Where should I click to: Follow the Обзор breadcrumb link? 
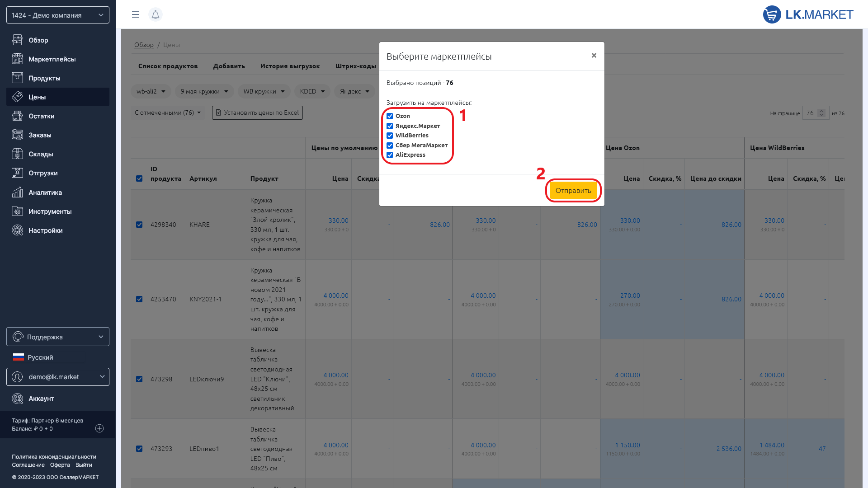click(144, 45)
